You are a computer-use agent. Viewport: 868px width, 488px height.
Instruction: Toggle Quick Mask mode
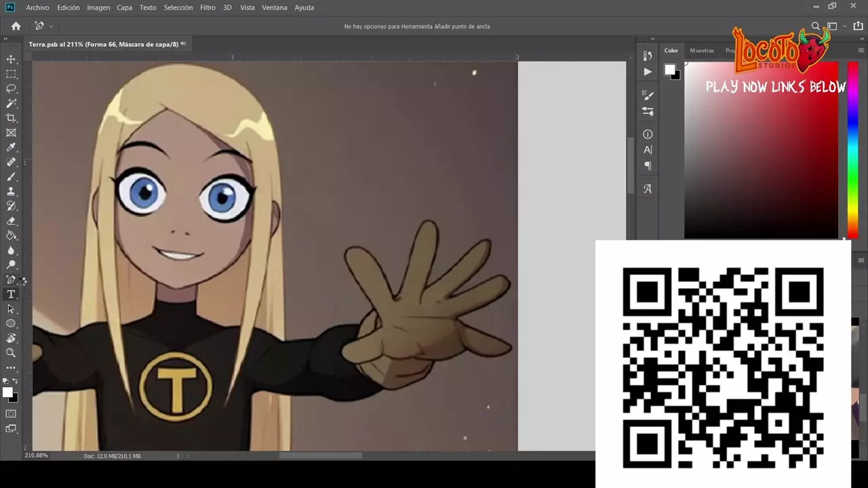click(11, 413)
